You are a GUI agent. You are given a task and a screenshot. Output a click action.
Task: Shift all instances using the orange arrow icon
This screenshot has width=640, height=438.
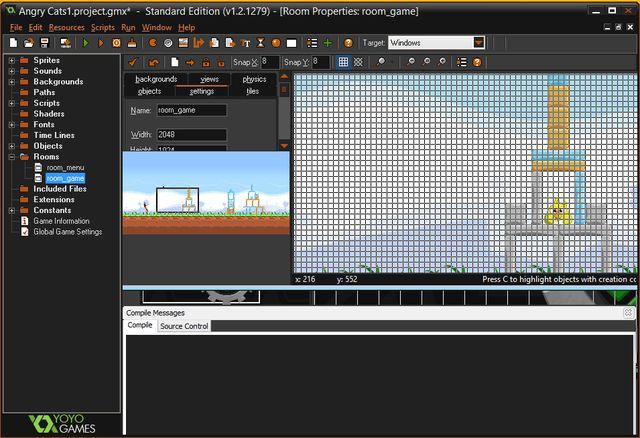click(190, 62)
